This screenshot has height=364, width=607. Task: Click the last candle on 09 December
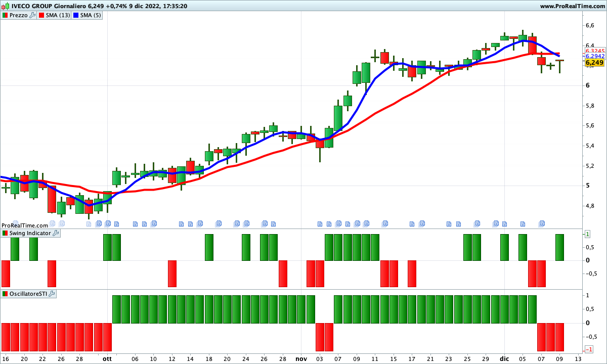click(559, 66)
